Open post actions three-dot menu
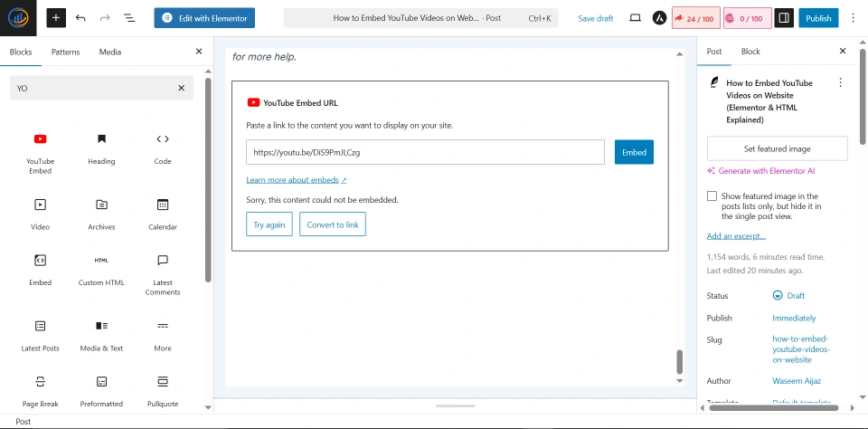 (x=840, y=82)
